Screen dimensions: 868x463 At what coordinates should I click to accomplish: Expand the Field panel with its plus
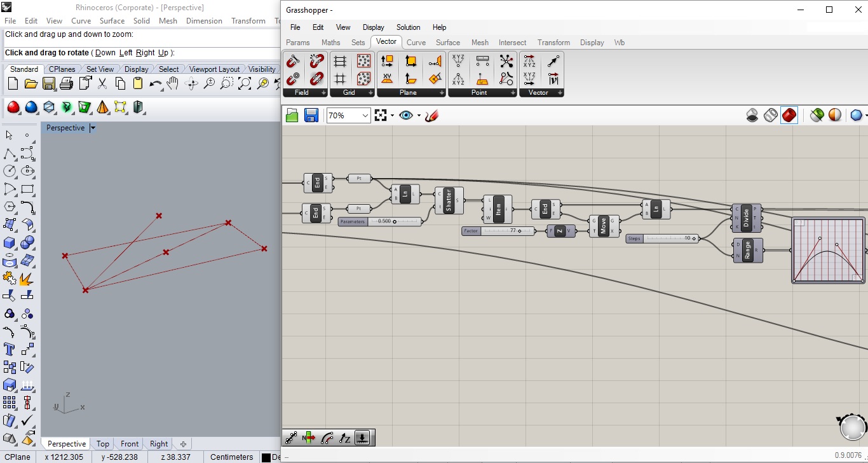(x=323, y=93)
